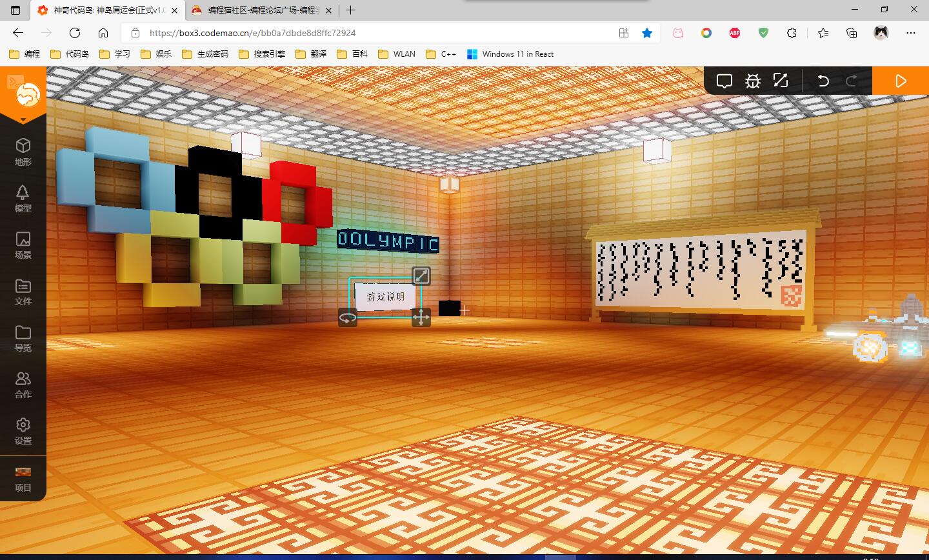
Task: Switch to the 编程猫社区 browser tab
Action: point(262,10)
